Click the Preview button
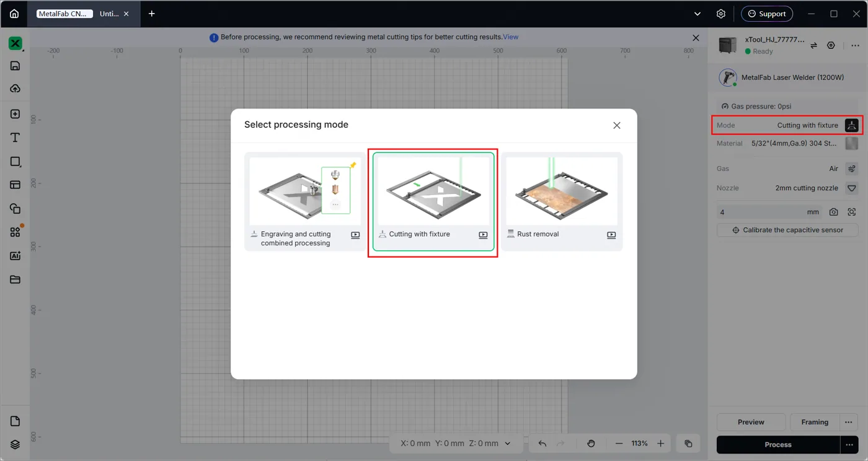 coord(751,422)
